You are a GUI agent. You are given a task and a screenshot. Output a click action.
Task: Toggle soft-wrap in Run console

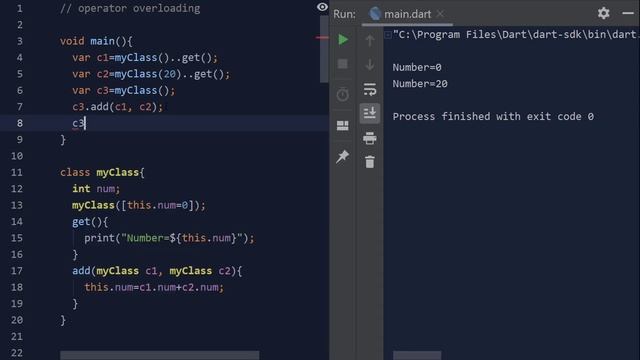[x=370, y=89]
